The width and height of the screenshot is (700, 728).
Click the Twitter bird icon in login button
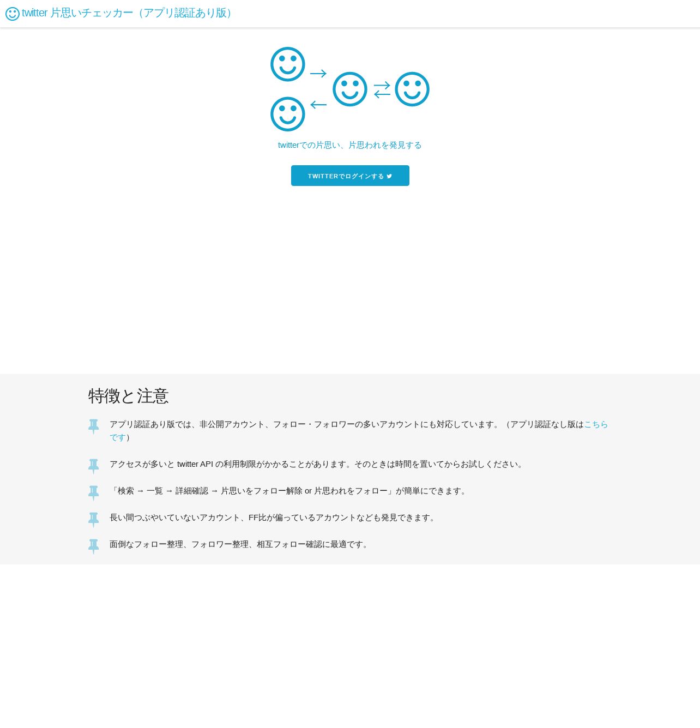(389, 176)
